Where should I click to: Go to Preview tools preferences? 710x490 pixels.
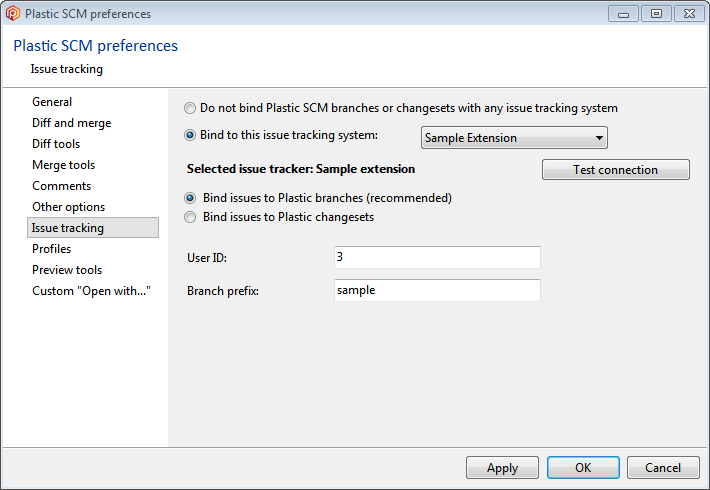click(x=67, y=270)
